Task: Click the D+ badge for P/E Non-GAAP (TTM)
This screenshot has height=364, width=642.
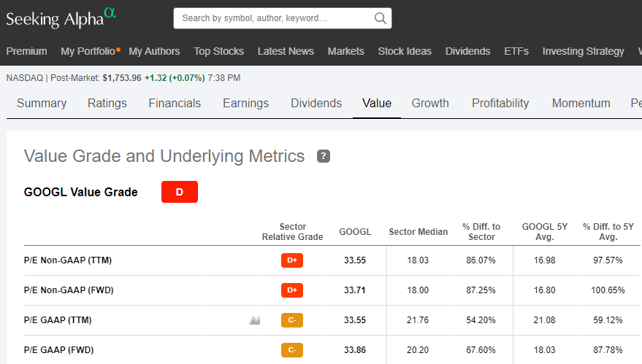Action: point(292,260)
